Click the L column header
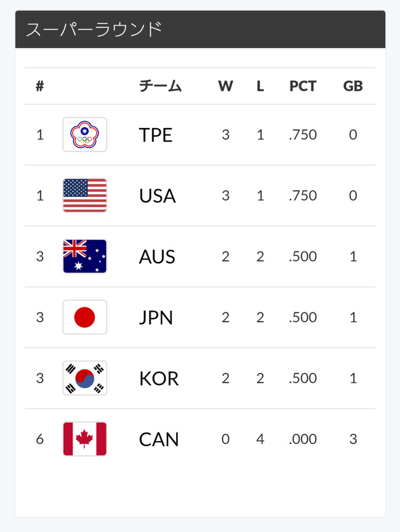The height and width of the screenshot is (532, 400). click(260, 86)
